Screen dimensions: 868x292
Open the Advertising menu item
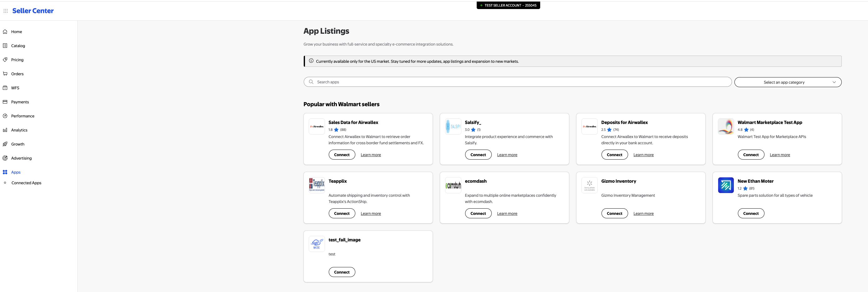tap(21, 158)
